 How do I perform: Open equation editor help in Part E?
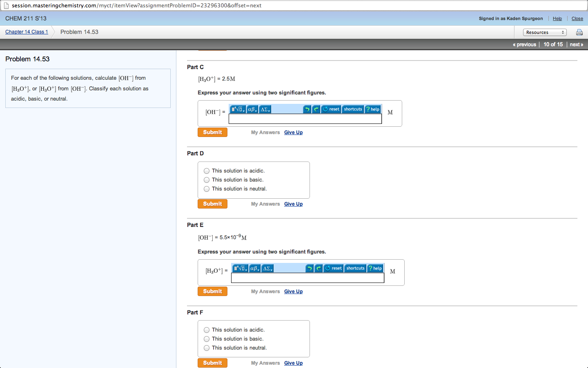click(x=375, y=268)
